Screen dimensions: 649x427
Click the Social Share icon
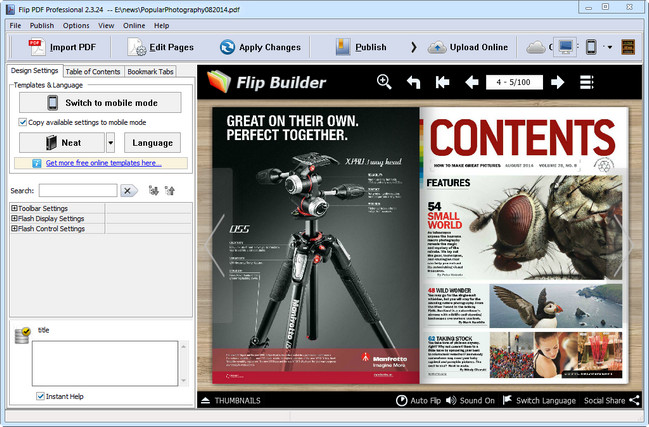[x=634, y=400]
